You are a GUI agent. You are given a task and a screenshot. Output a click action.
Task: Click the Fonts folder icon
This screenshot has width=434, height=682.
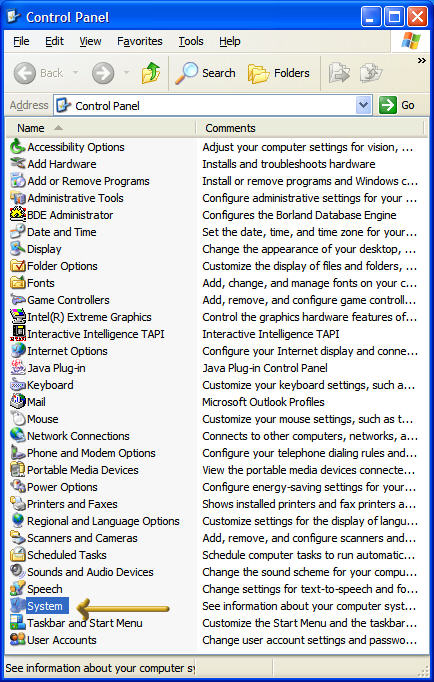[x=18, y=283]
